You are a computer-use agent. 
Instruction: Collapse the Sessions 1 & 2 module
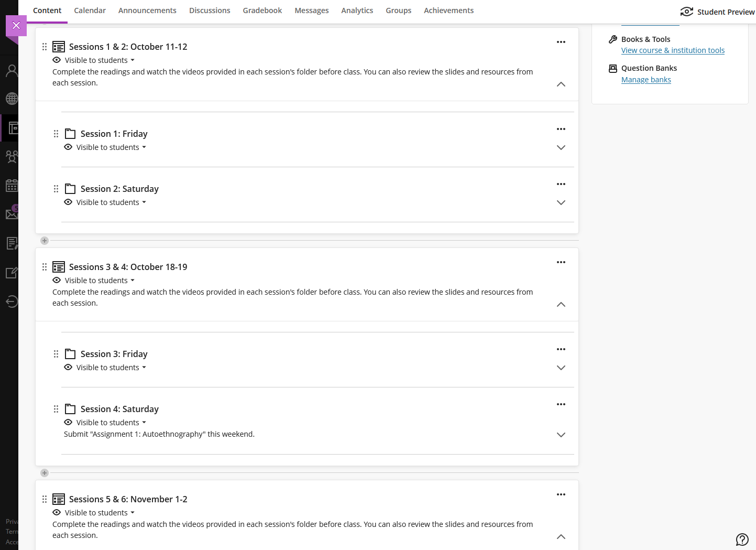click(x=561, y=84)
